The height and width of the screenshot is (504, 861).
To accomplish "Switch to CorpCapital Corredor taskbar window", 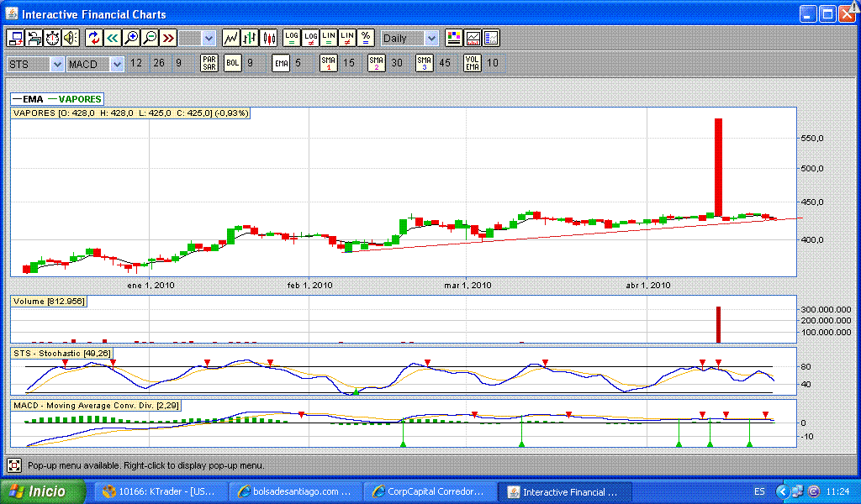I will [x=430, y=492].
